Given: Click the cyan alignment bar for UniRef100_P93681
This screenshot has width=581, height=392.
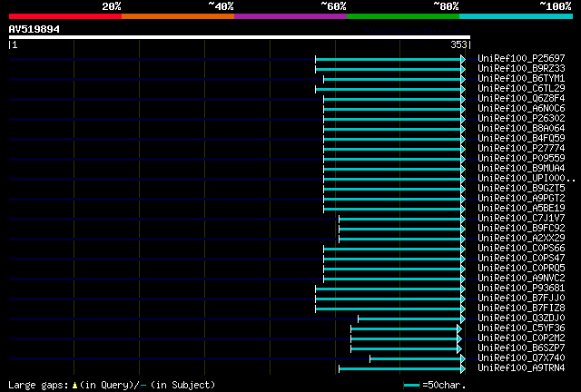Looking at the screenshot, I should 390,289.
